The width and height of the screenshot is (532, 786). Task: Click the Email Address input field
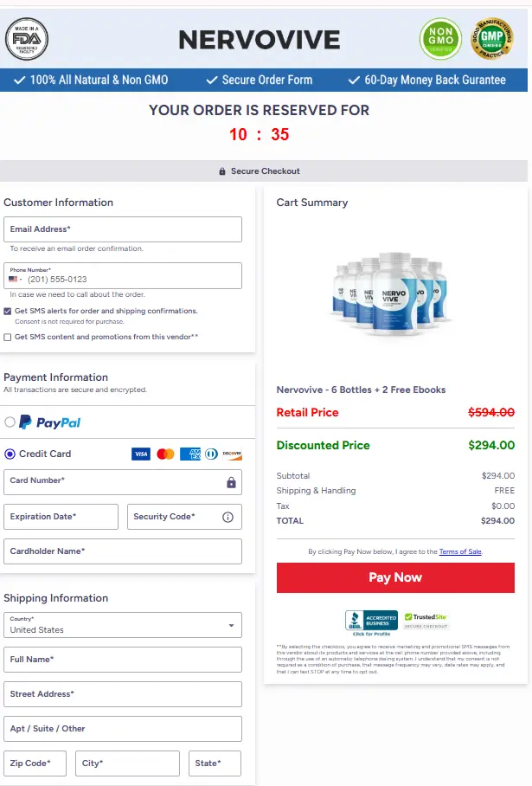tap(122, 229)
